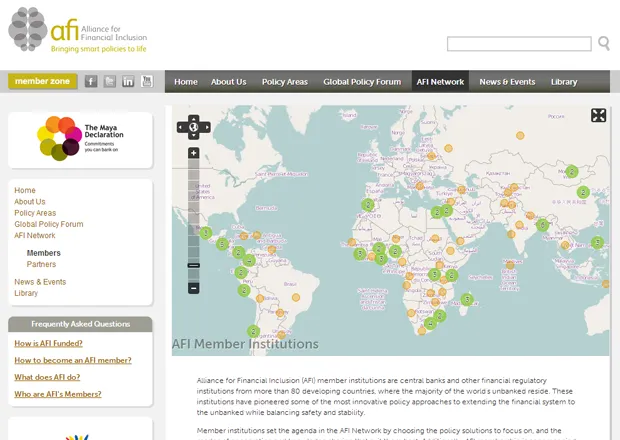Focus the site search input field
Screen dimensions: 620x440
pyautogui.click(x=519, y=44)
